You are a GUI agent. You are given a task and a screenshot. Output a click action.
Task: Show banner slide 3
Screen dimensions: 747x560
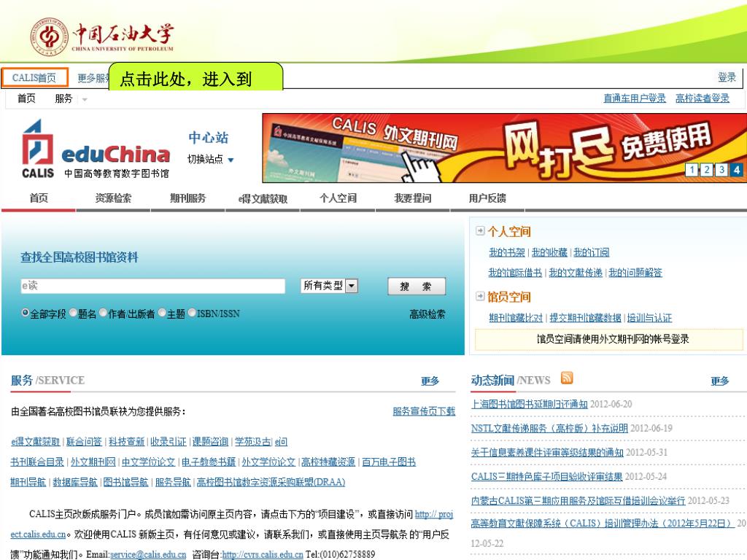point(721,169)
